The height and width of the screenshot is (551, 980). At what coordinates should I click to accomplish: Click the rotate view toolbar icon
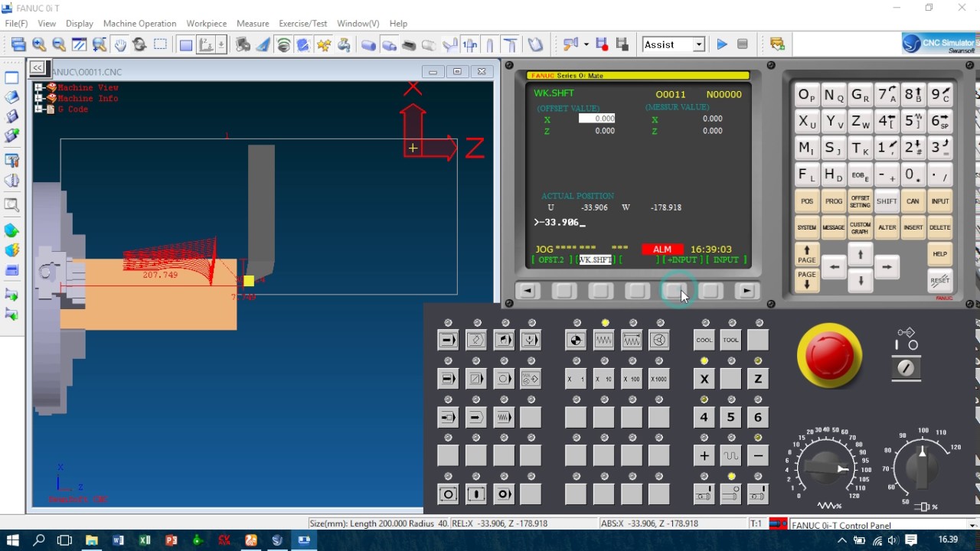pos(139,44)
